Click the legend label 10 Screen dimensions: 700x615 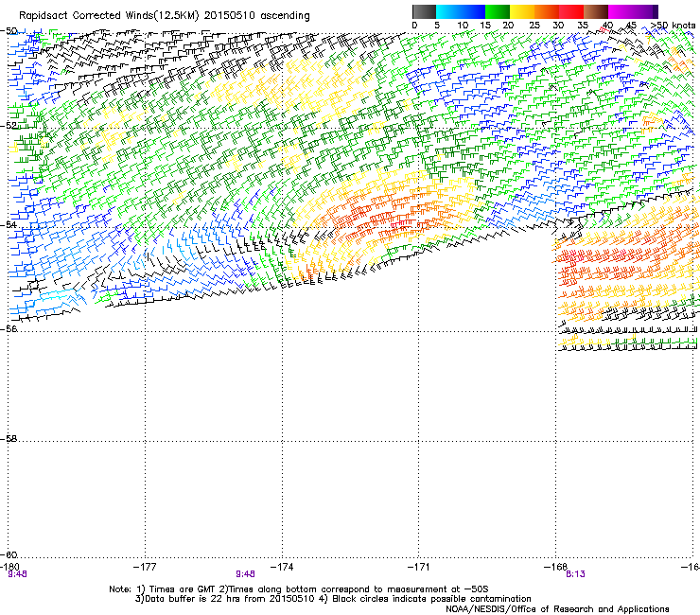(463, 25)
